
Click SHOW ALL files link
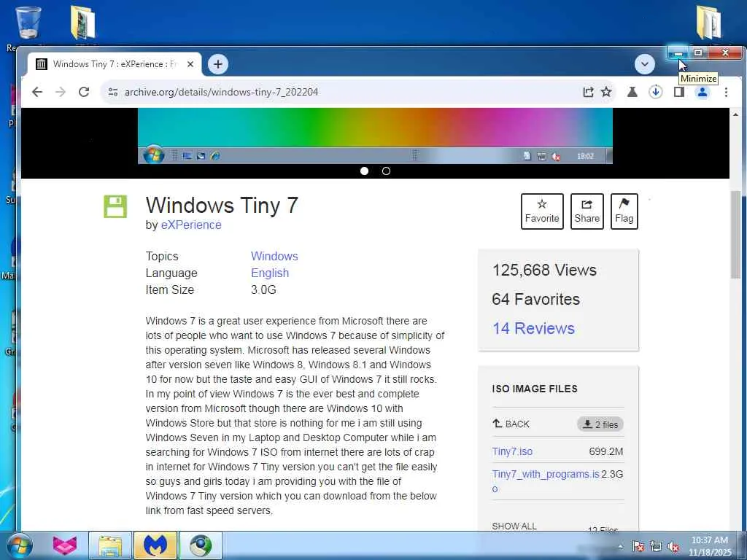pos(514,526)
